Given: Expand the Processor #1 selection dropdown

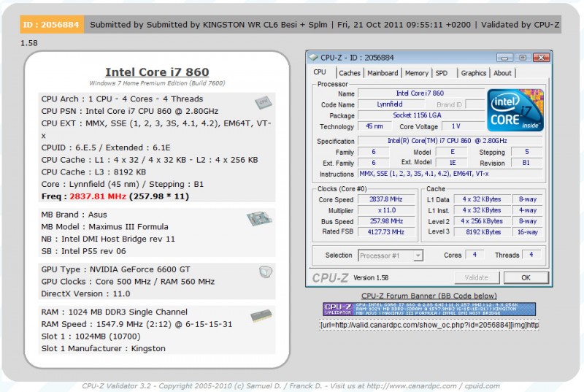Looking at the screenshot, I should tap(418, 255).
